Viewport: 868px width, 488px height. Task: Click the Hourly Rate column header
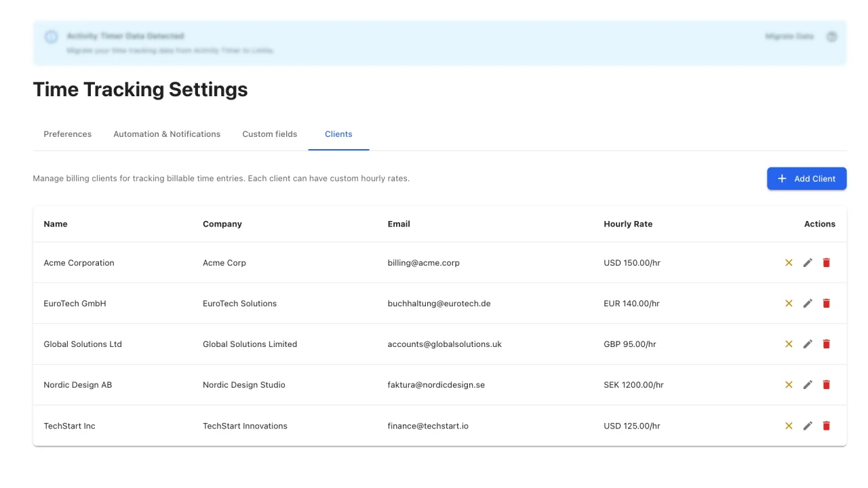point(628,224)
